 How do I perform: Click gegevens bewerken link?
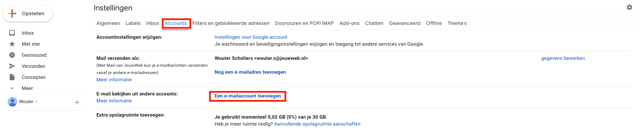click(x=563, y=58)
